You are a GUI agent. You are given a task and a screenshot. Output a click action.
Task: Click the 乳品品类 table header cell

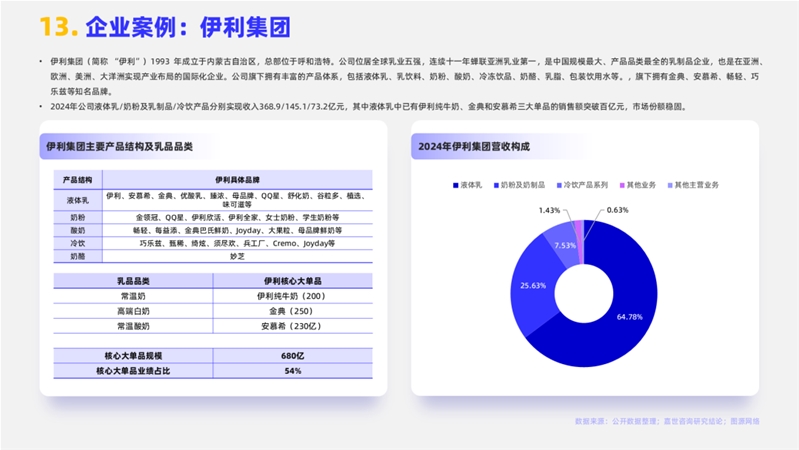pos(133,281)
